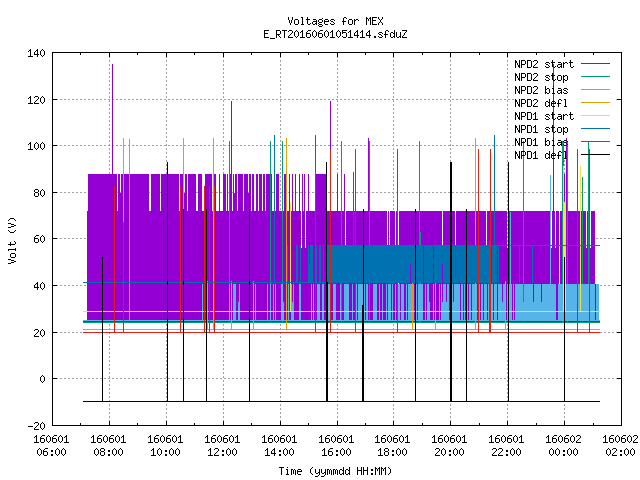Click the dark blue NPD1 stop legend line
The image size is (640, 480).
coord(595,129)
